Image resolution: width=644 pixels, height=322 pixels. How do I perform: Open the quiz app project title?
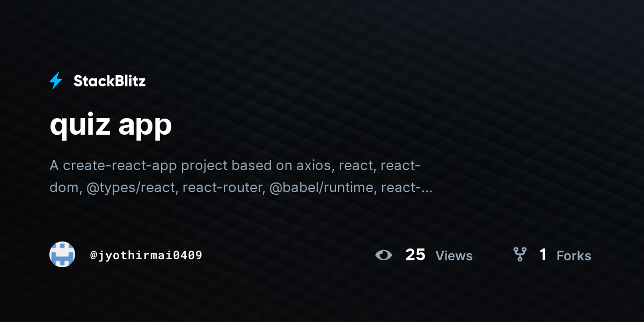pyautogui.click(x=111, y=125)
